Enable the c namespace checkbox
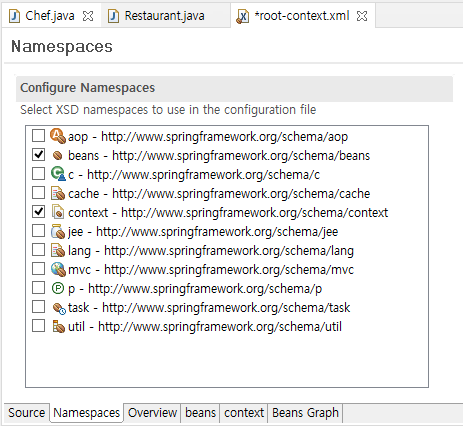Image resolution: width=463 pixels, height=426 pixels. pyautogui.click(x=38, y=174)
